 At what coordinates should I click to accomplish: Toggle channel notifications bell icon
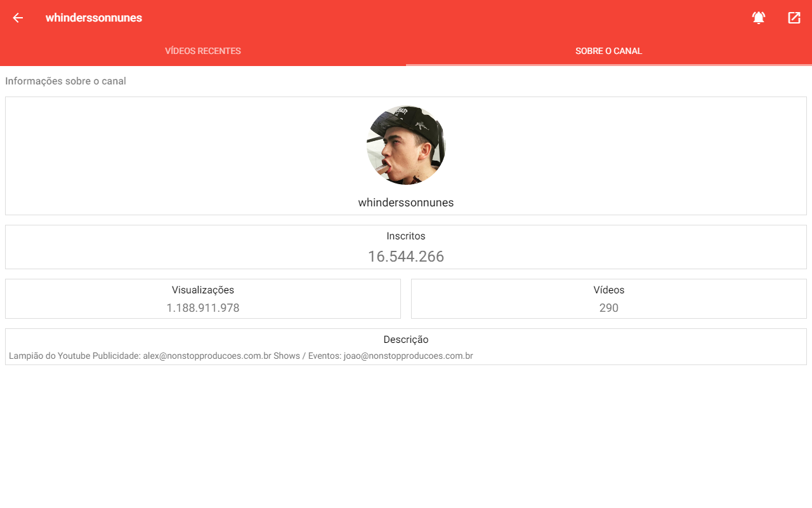(x=759, y=18)
